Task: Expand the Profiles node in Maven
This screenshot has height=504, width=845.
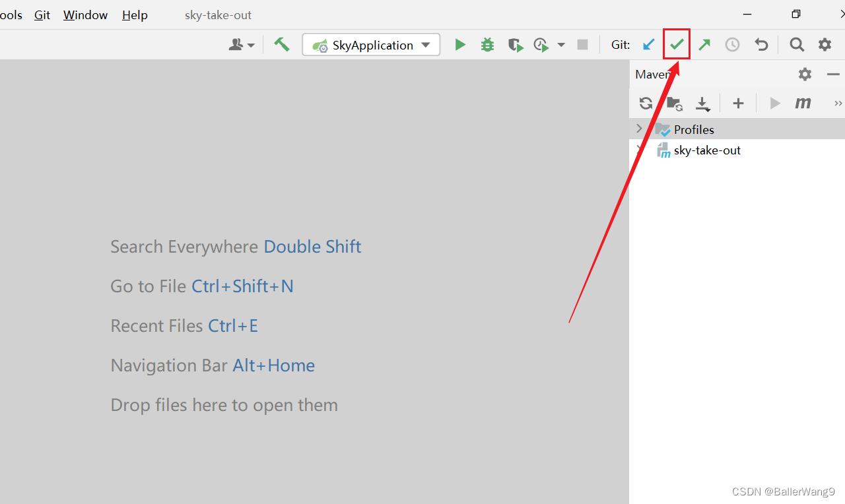Action: (x=638, y=128)
